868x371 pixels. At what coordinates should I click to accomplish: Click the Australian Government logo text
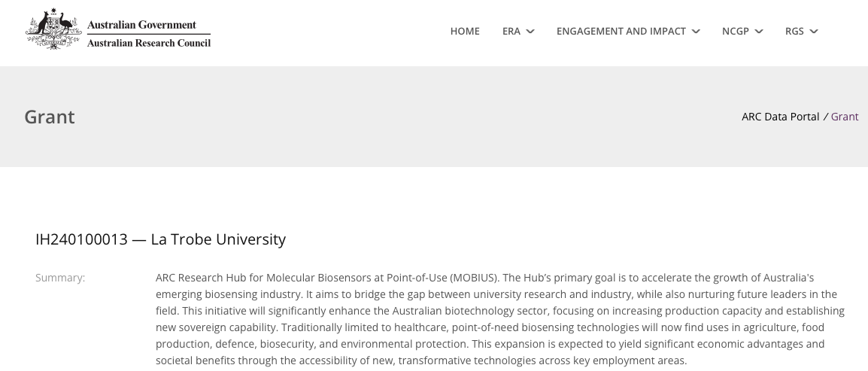(x=141, y=25)
